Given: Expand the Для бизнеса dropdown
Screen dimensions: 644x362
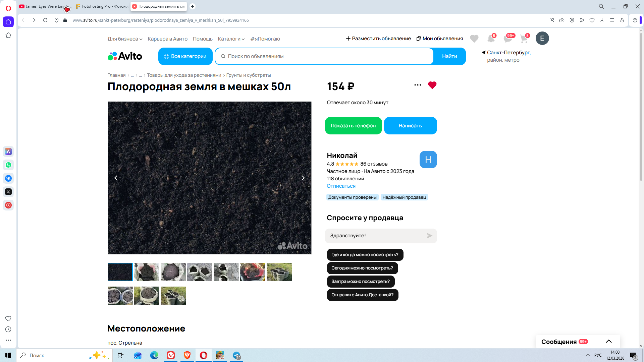Looking at the screenshot, I should tap(125, 39).
